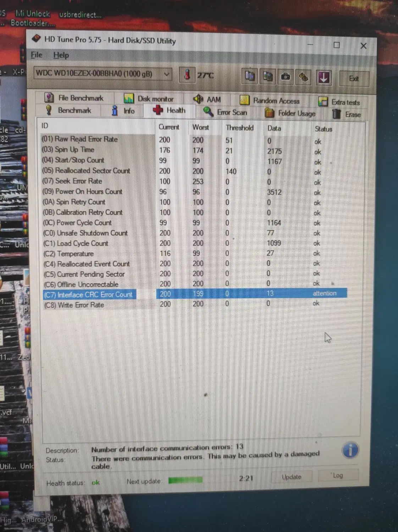Open the File menu
The width and height of the screenshot is (398, 532).
(x=37, y=55)
